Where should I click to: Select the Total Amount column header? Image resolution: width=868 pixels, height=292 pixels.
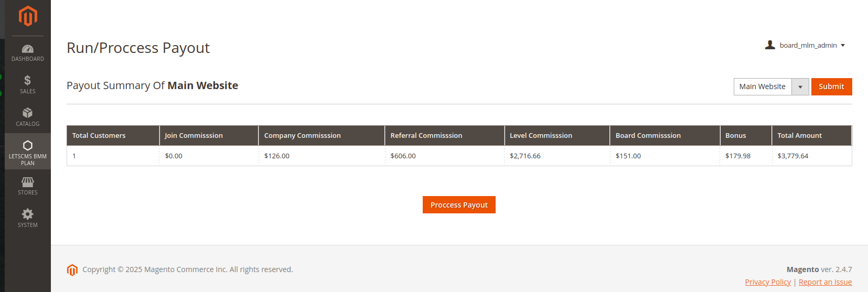click(x=799, y=135)
